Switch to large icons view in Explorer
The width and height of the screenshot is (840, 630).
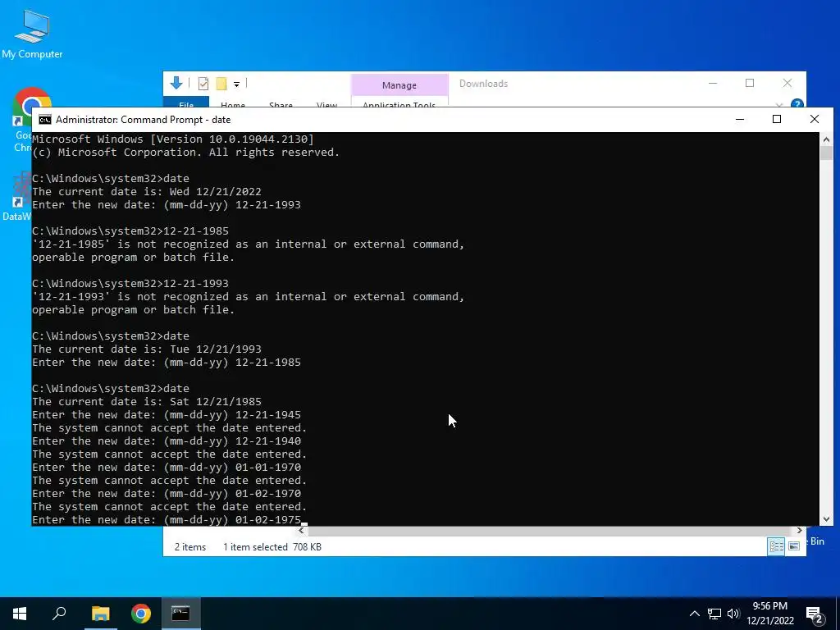(794, 546)
